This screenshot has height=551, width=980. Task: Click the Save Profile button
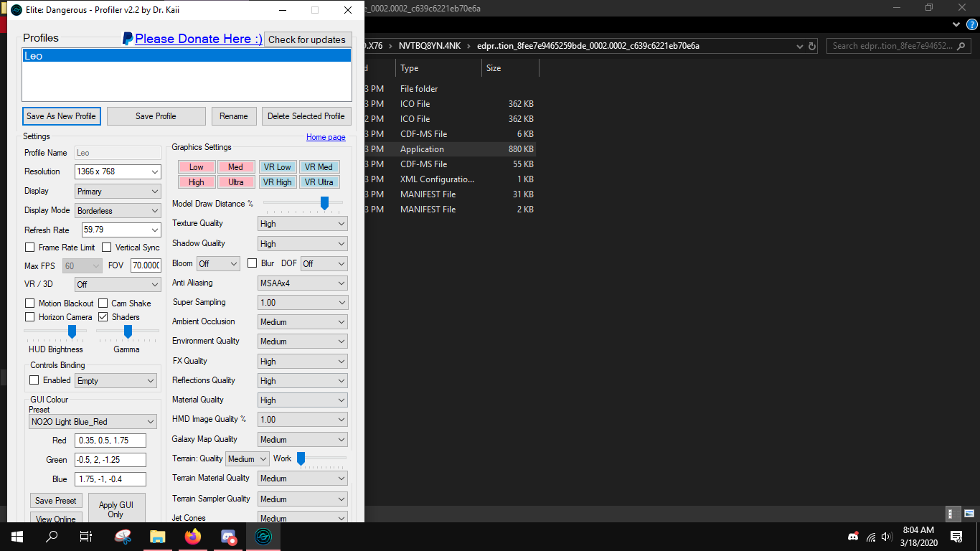[x=156, y=116]
